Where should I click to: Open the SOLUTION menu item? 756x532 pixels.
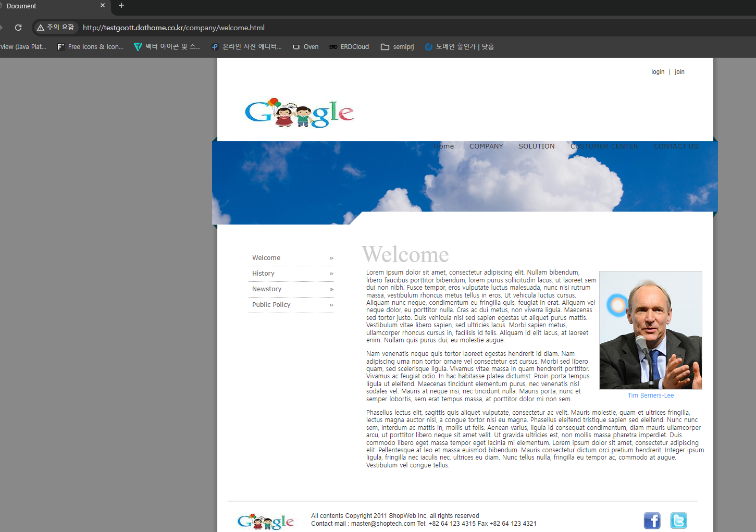(x=537, y=146)
